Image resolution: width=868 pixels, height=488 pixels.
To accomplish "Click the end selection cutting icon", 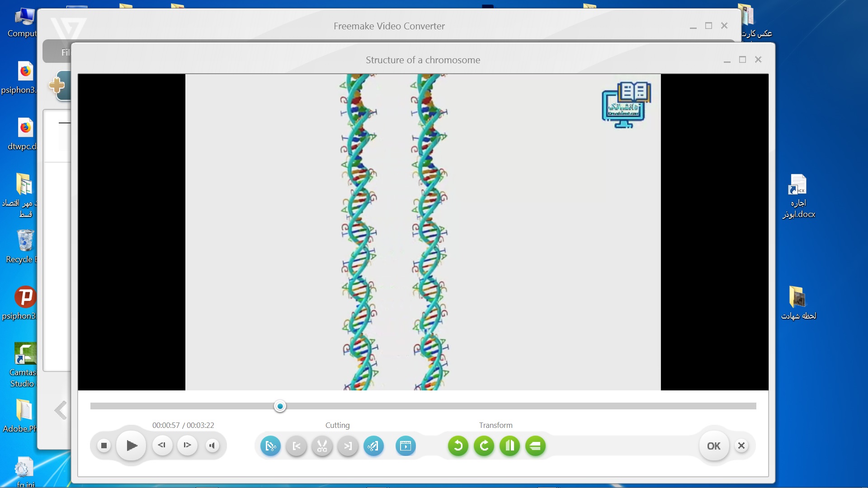I will click(x=373, y=446).
